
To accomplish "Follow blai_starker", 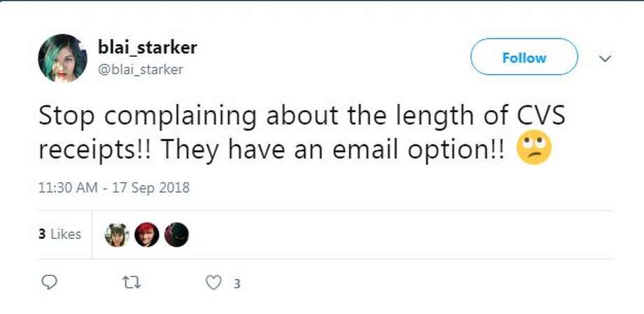I will [x=524, y=57].
